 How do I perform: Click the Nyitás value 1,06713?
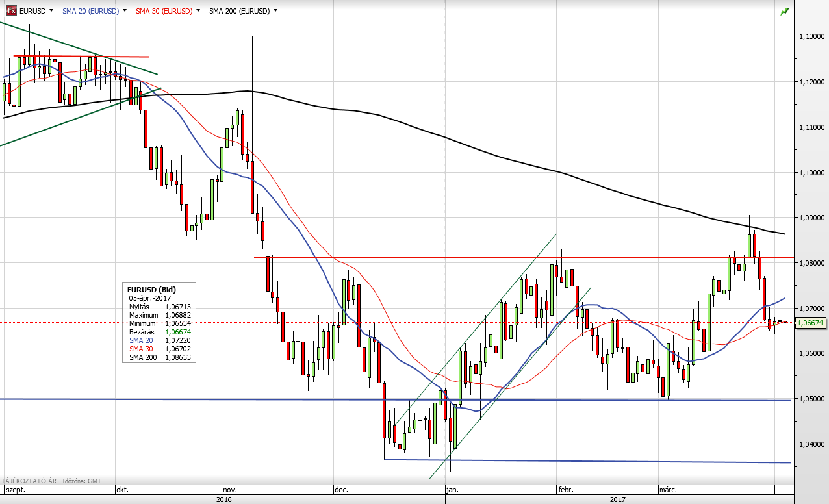[178, 306]
